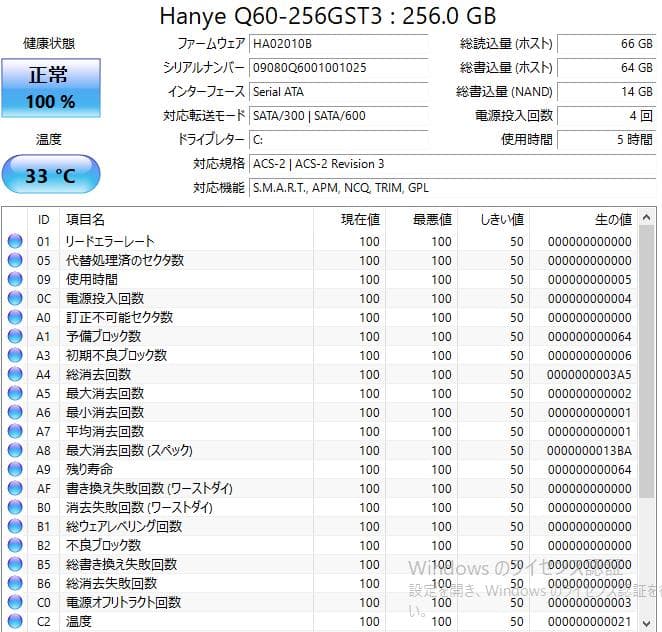The height and width of the screenshot is (632, 662).
Task: Click the status orb for row C2 温度
Action: click(x=15, y=621)
